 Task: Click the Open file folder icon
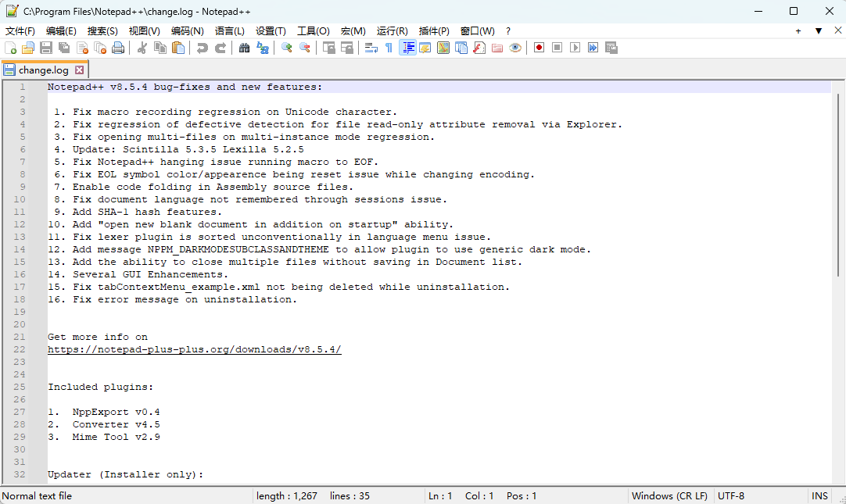point(28,48)
